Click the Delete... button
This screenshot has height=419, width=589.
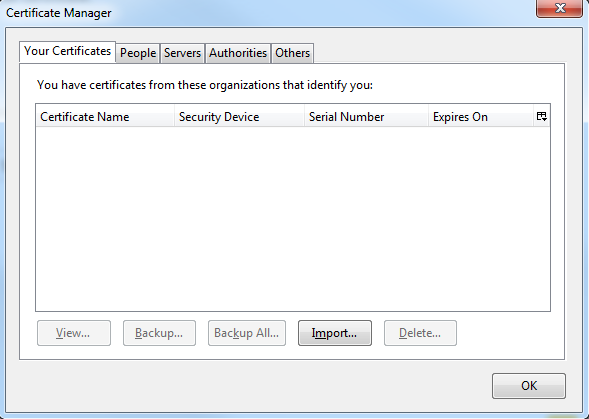click(x=420, y=333)
